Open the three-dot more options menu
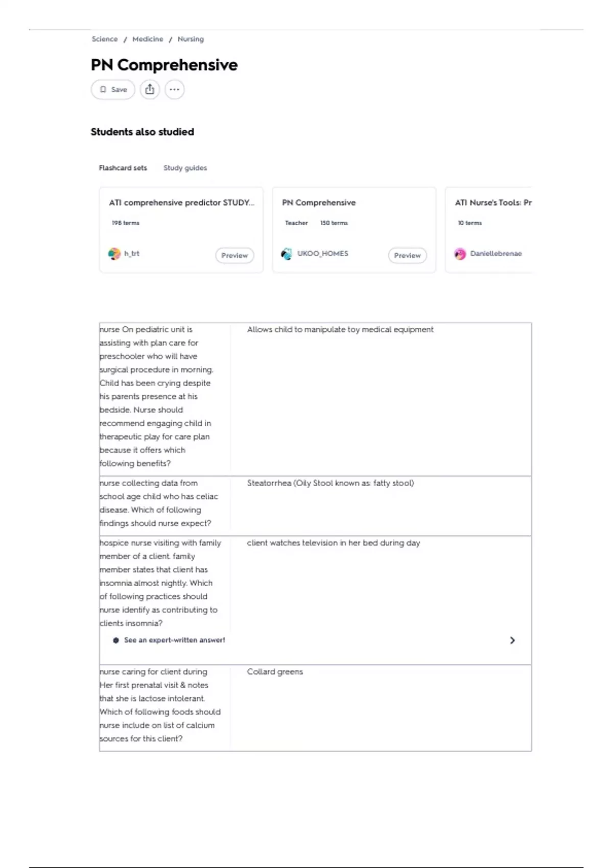 coord(174,89)
